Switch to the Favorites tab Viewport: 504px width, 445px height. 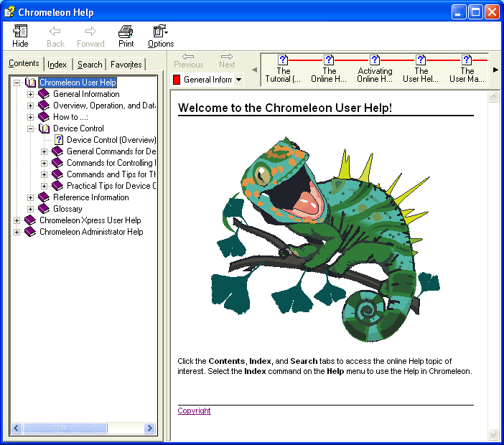(x=126, y=65)
